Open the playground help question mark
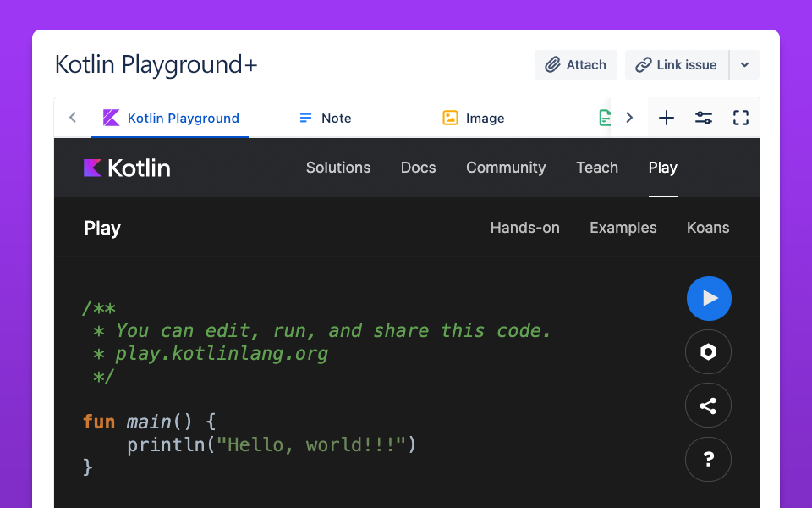 708,459
